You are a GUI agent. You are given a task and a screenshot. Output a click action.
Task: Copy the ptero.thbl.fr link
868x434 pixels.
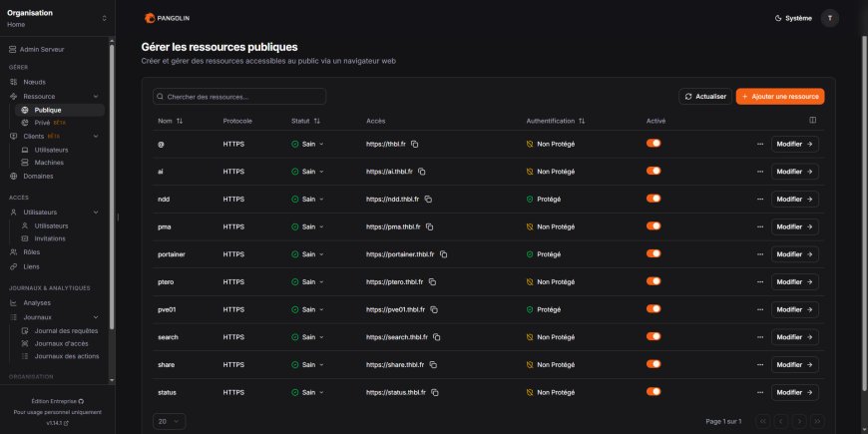click(432, 282)
